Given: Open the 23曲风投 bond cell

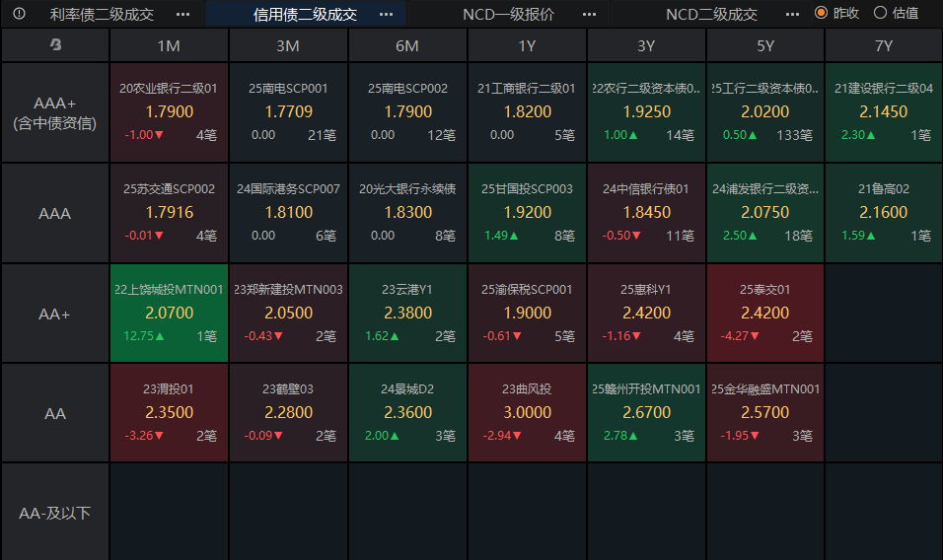Looking at the screenshot, I should [527, 413].
